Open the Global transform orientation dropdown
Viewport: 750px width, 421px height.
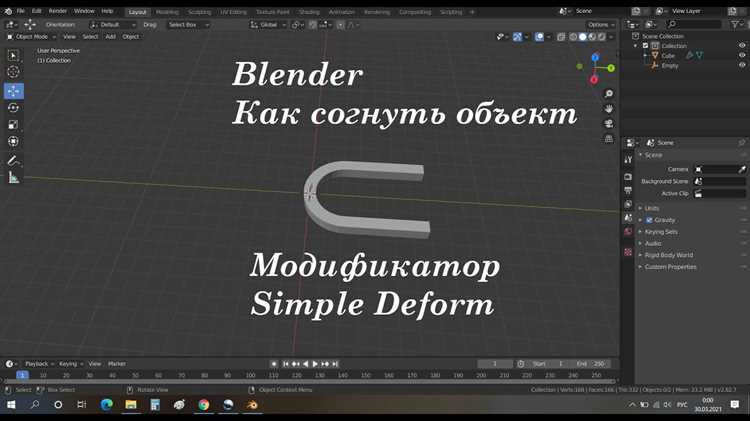point(268,25)
